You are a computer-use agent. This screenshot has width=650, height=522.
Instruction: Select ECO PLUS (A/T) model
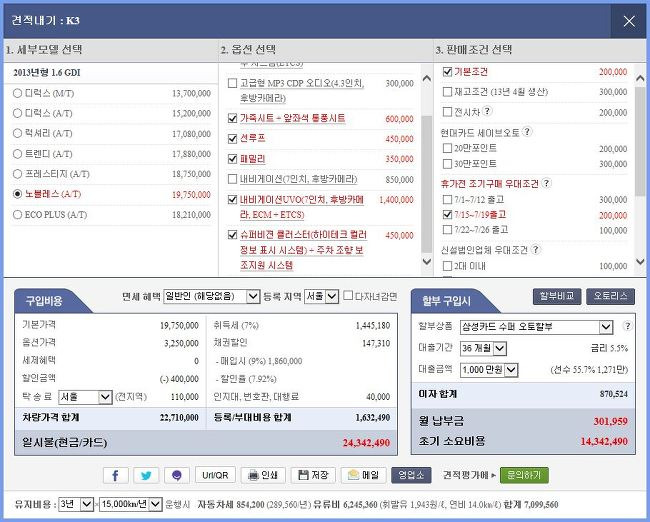click(17, 215)
